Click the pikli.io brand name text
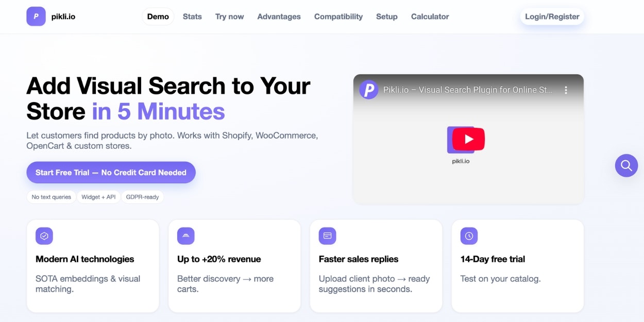The image size is (644, 322). [63, 16]
